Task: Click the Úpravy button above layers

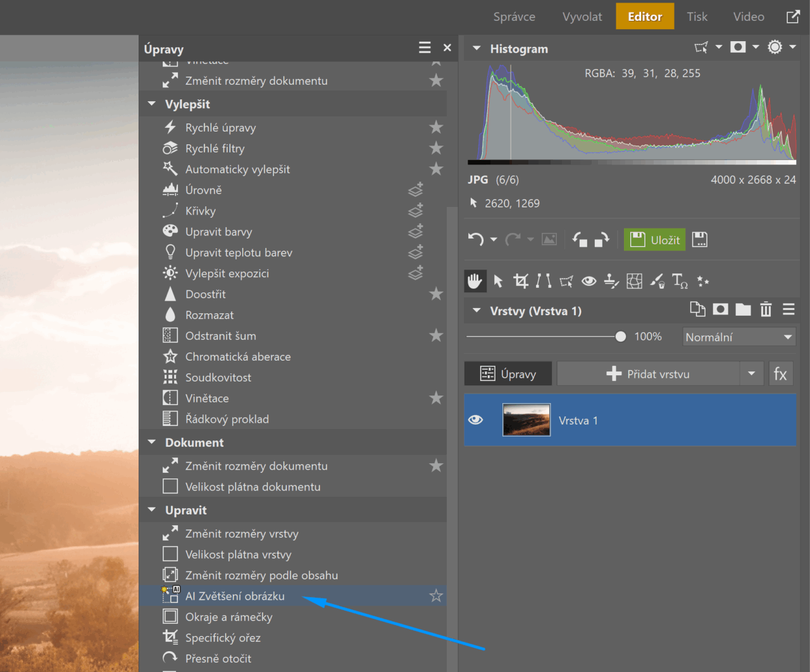Action: click(x=508, y=374)
